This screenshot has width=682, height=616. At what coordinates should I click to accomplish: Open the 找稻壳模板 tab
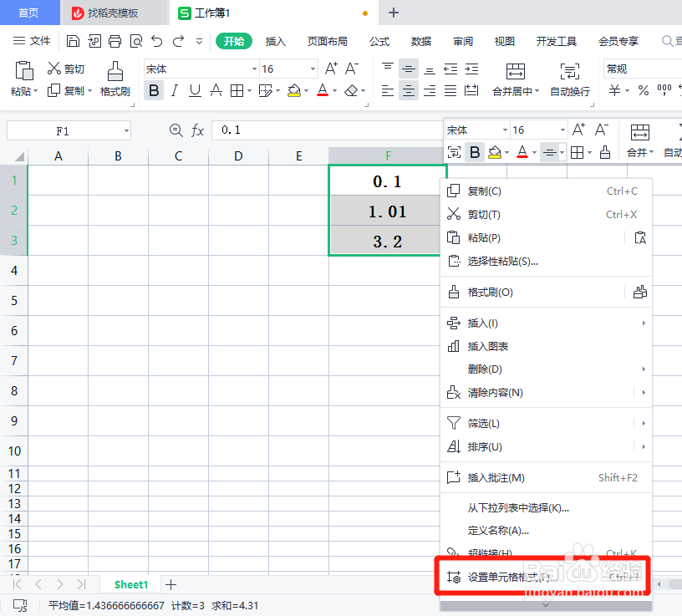point(113,13)
